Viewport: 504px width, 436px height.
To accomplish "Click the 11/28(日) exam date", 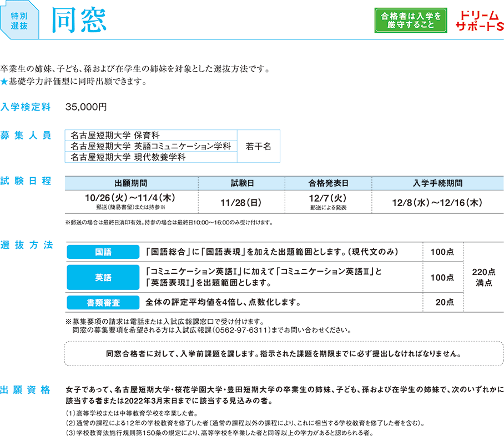I will (241, 203).
